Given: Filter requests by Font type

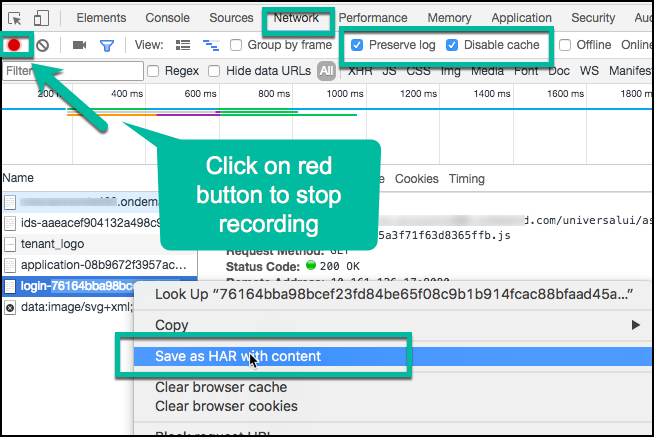Looking at the screenshot, I should [526, 71].
